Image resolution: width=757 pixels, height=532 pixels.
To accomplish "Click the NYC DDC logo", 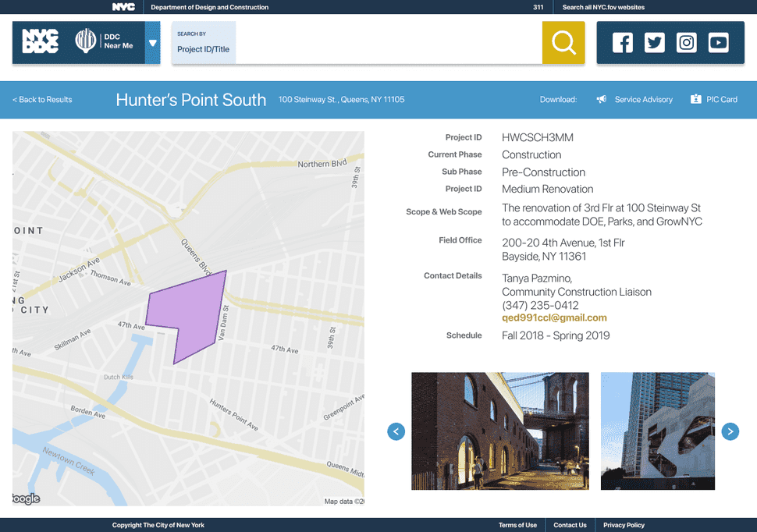I will pyautogui.click(x=41, y=41).
